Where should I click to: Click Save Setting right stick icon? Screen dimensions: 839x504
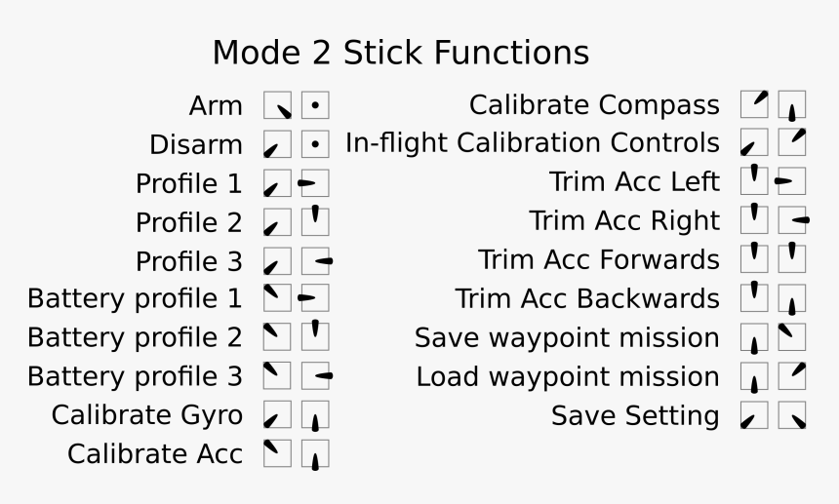click(x=792, y=415)
